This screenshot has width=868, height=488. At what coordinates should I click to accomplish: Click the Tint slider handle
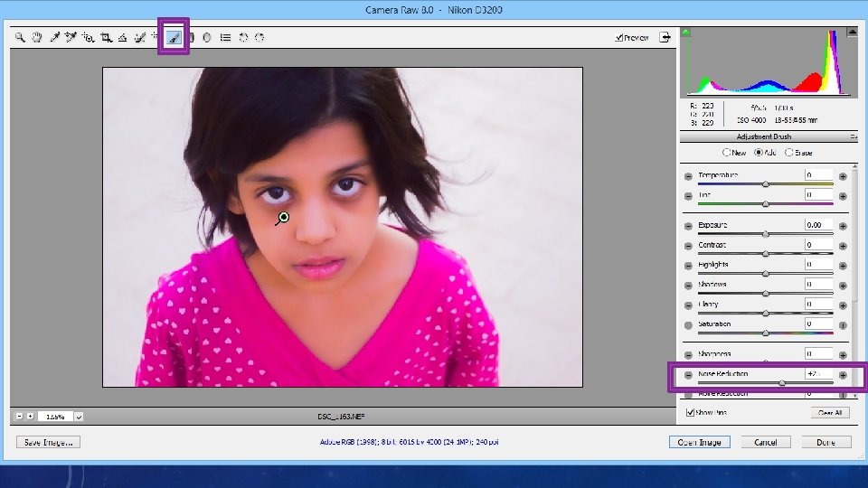coord(766,204)
